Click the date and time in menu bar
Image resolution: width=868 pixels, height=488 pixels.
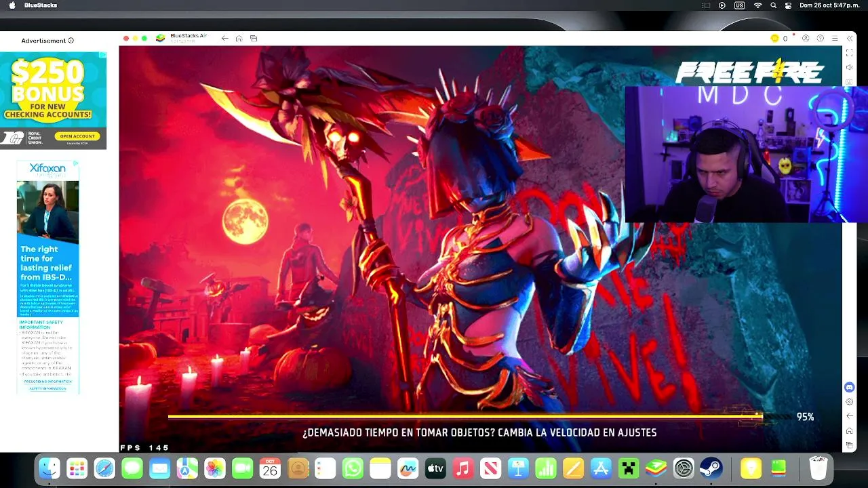click(829, 5)
